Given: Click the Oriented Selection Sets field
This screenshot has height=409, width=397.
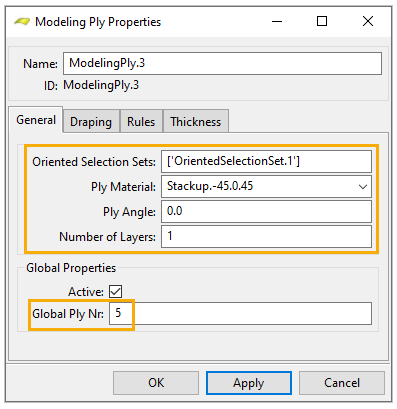Looking at the screenshot, I should point(266,161).
